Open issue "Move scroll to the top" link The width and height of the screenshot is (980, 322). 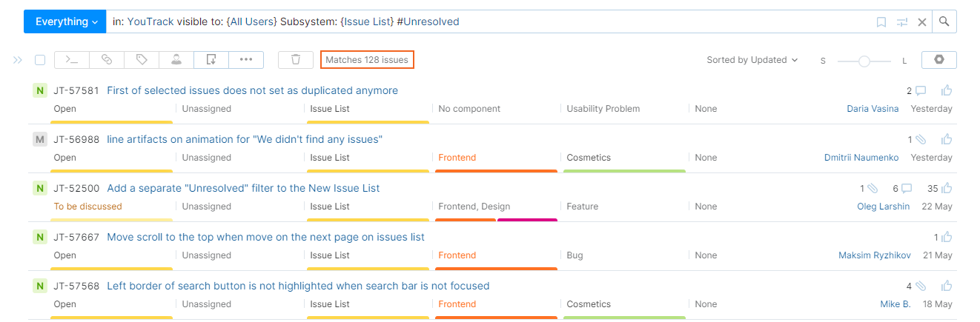pyautogui.click(x=265, y=238)
